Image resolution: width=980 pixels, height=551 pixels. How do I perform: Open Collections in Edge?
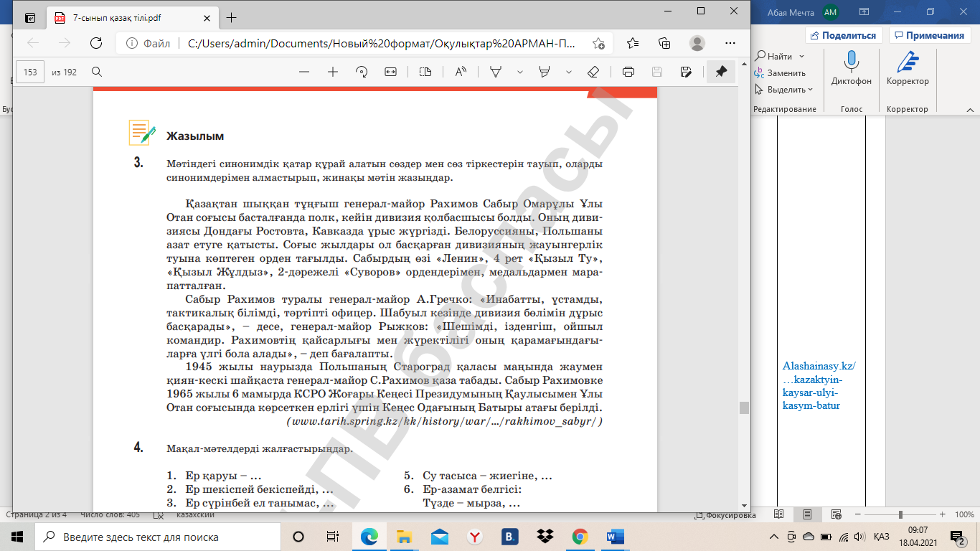(x=664, y=43)
